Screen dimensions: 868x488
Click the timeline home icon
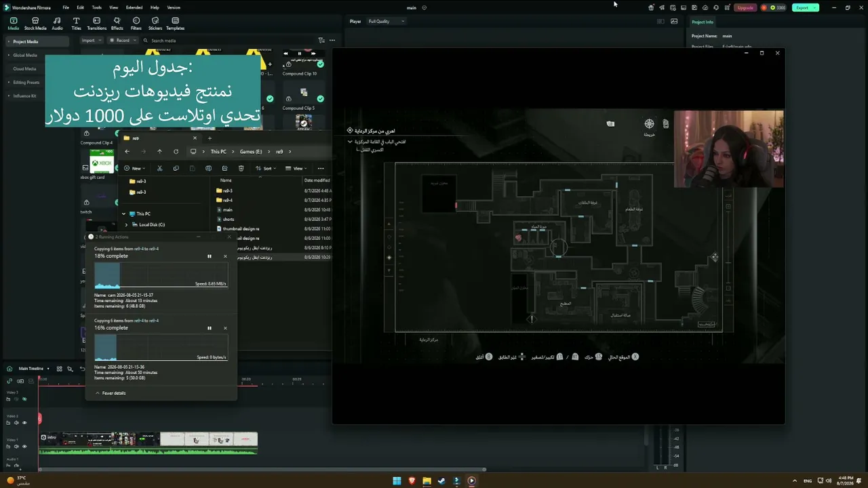9,369
